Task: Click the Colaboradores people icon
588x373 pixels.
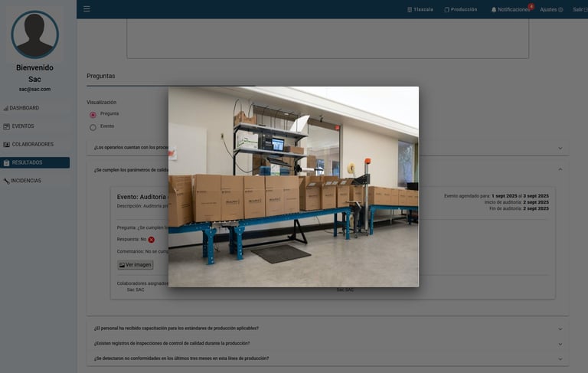Action: 6,145
